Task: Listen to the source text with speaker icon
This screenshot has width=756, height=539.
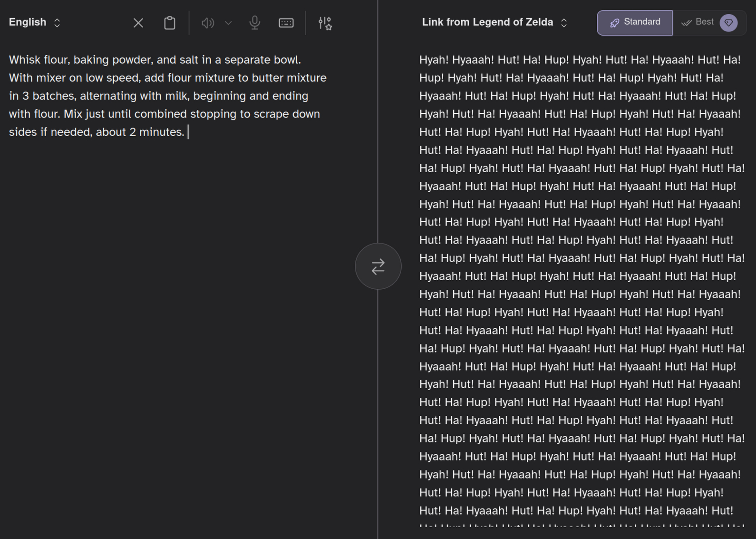Action: click(207, 23)
